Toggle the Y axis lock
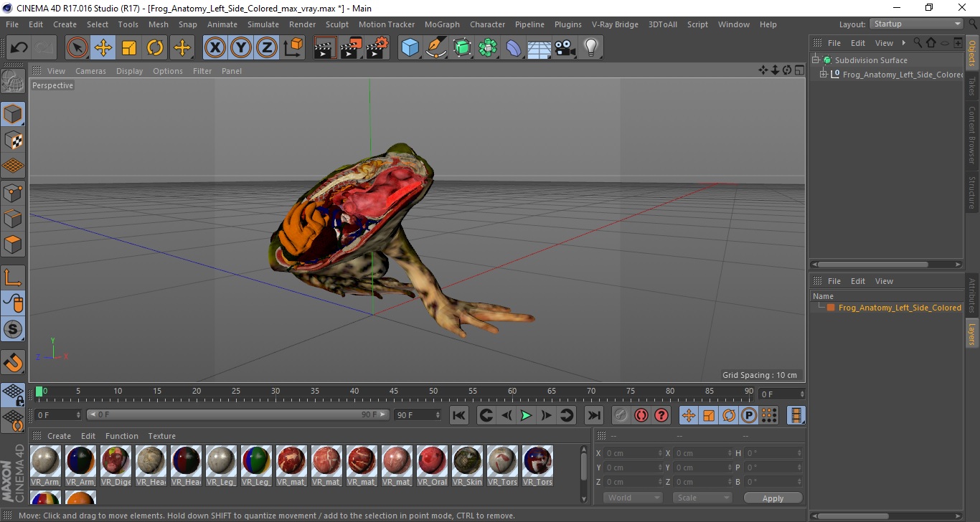This screenshot has width=980, height=522. click(241, 48)
